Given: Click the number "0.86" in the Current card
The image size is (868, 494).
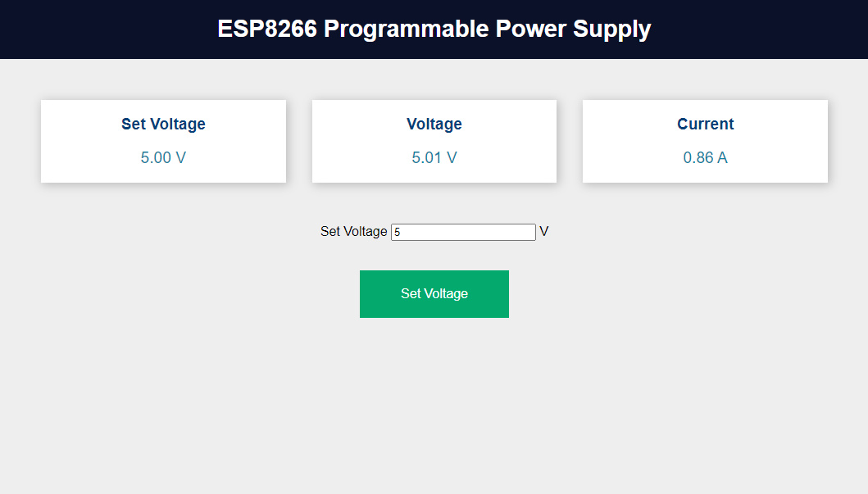Looking at the screenshot, I should [x=698, y=158].
